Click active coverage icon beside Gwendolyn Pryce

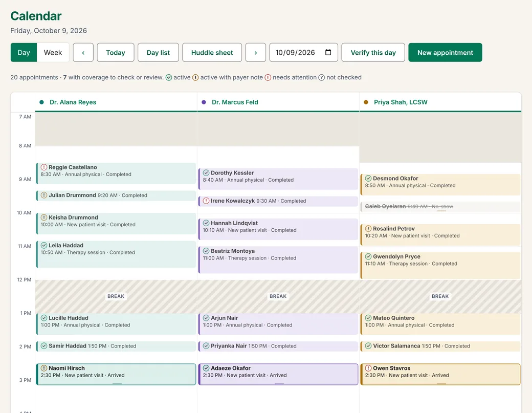[x=368, y=256]
